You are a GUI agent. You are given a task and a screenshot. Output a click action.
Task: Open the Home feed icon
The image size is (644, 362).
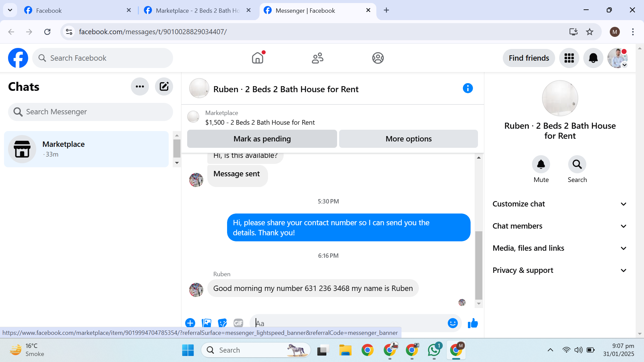pyautogui.click(x=258, y=58)
